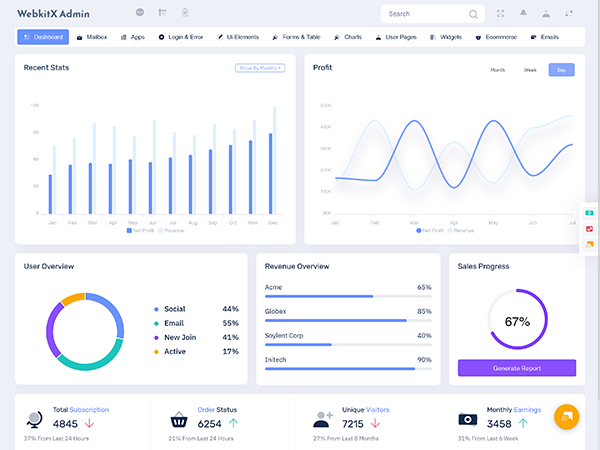Open the user profile icon

click(x=546, y=14)
